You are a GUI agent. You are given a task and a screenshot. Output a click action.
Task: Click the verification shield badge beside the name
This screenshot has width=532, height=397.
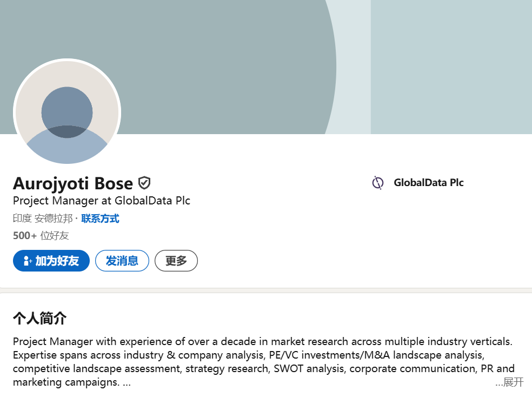(x=144, y=183)
